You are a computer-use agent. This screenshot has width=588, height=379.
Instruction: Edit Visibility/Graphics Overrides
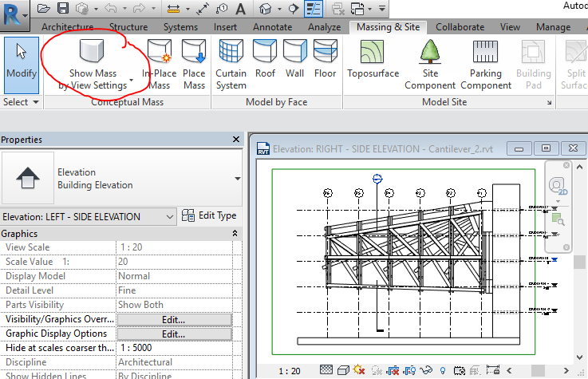[175, 320]
